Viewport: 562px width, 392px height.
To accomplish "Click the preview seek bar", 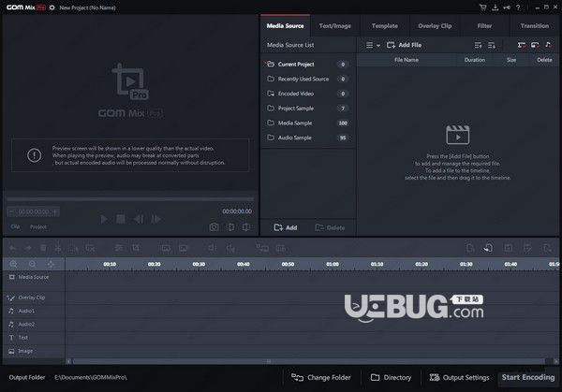I will 130,198.
